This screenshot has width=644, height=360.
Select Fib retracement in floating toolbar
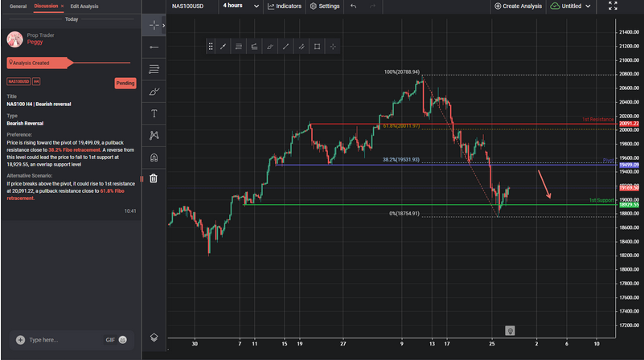click(x=239, y=47)
